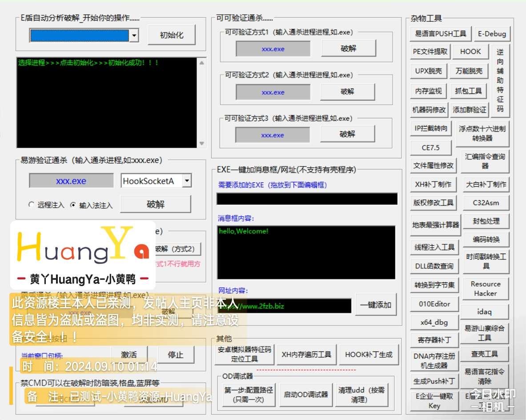Open XH补丁制作 tool
Screen dimensions: 526x420
click(x=433, y=184)
